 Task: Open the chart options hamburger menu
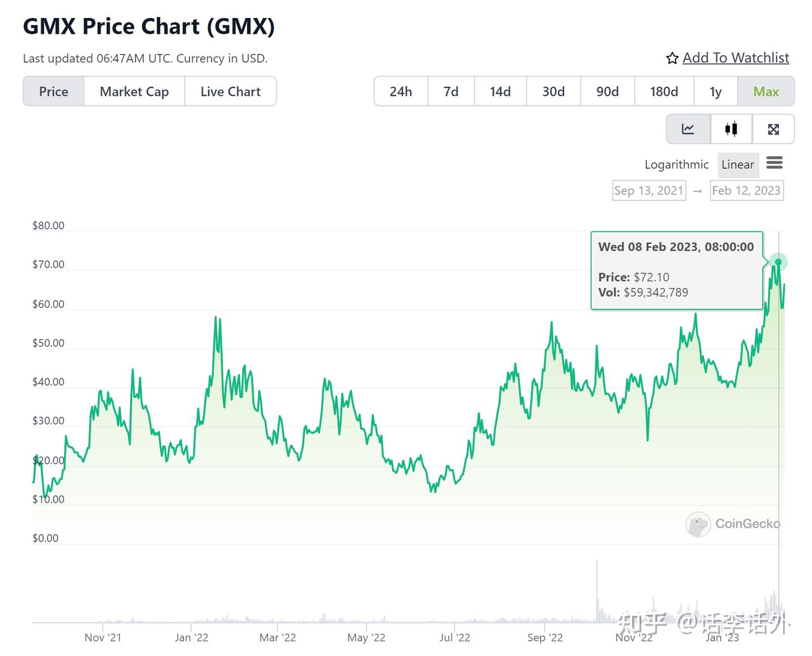click(775, 163)
